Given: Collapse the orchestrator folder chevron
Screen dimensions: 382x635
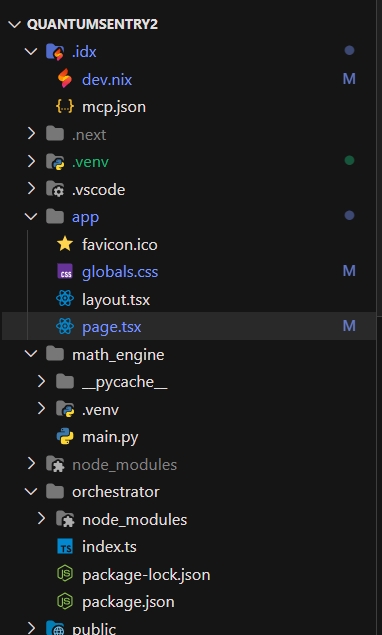Looking at the screenshot, I should [x=31, y=492].
